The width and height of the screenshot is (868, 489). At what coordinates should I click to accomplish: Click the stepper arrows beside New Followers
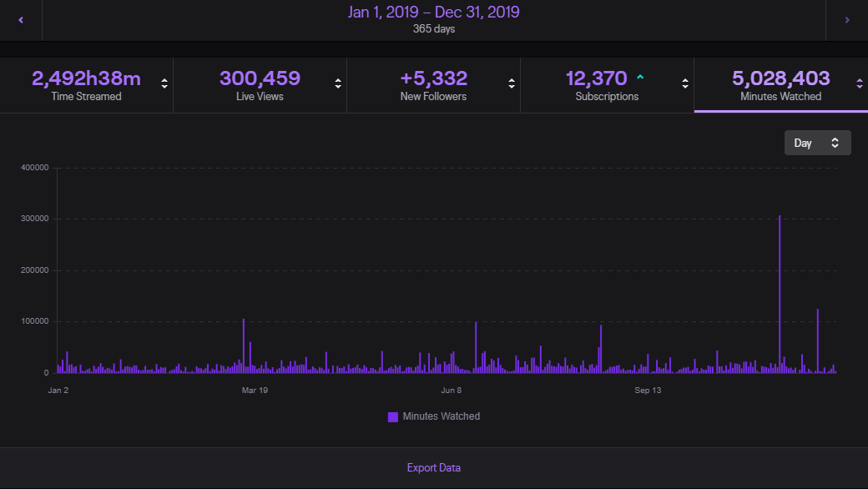(511, 83)
